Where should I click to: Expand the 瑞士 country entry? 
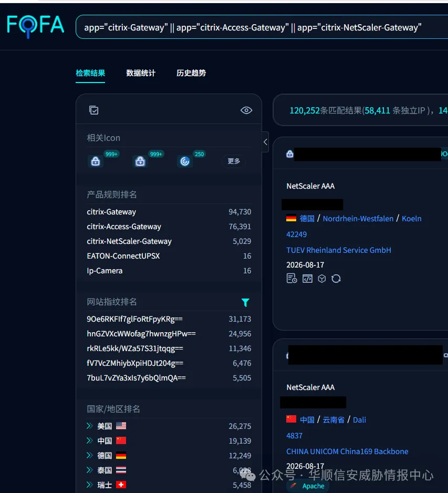coord(90,485)
